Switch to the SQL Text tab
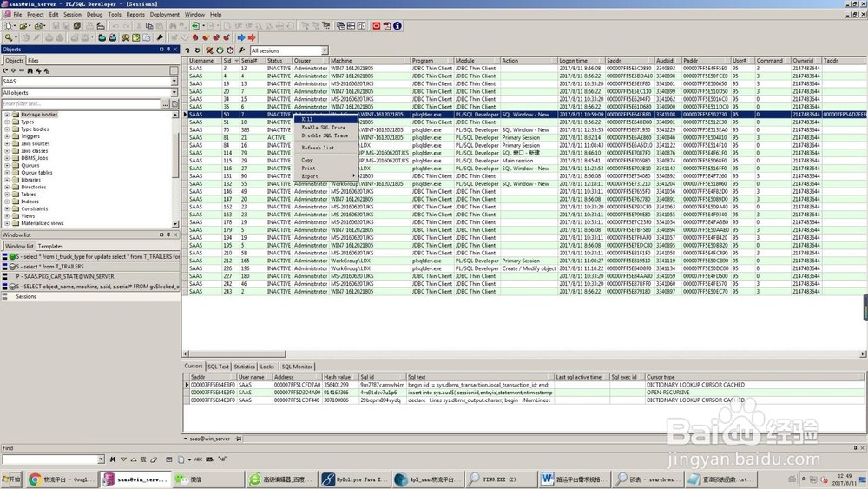The height and width of the screenshot is (489, 868). 218,367
